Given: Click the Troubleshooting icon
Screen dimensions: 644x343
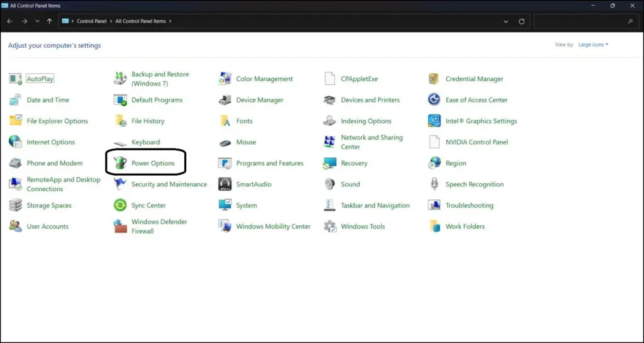Looking at the screenshot, I should [434, 206].
